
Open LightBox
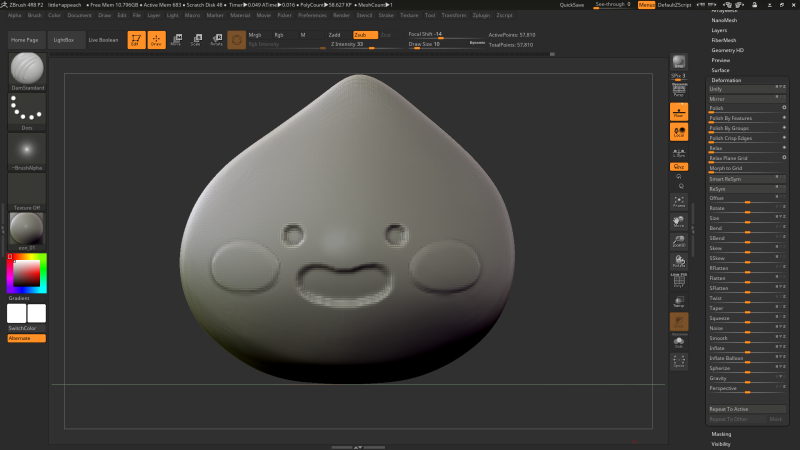(x=64, y=40)
